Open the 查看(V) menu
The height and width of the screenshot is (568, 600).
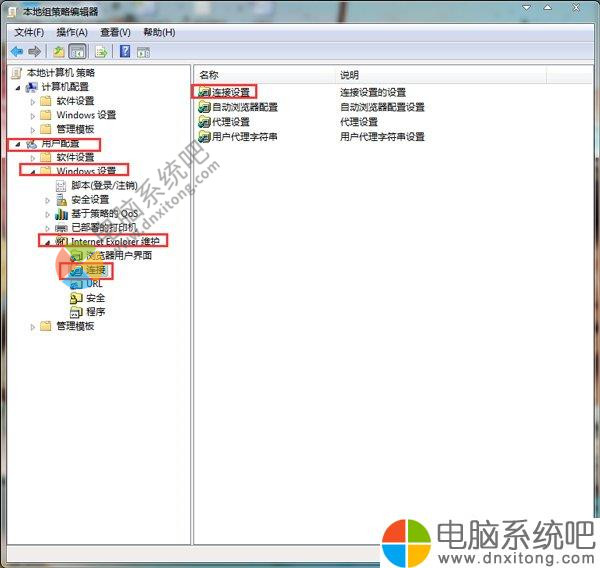115,32
